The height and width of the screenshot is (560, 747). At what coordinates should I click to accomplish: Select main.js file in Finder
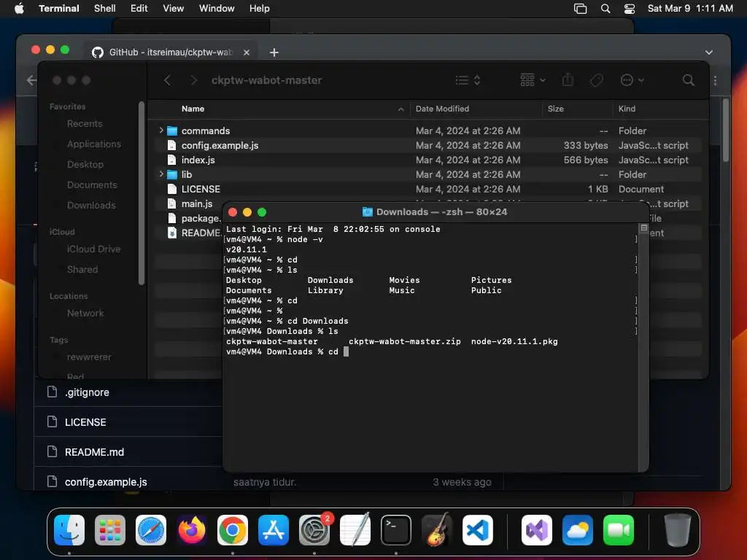tap(197, 203)
